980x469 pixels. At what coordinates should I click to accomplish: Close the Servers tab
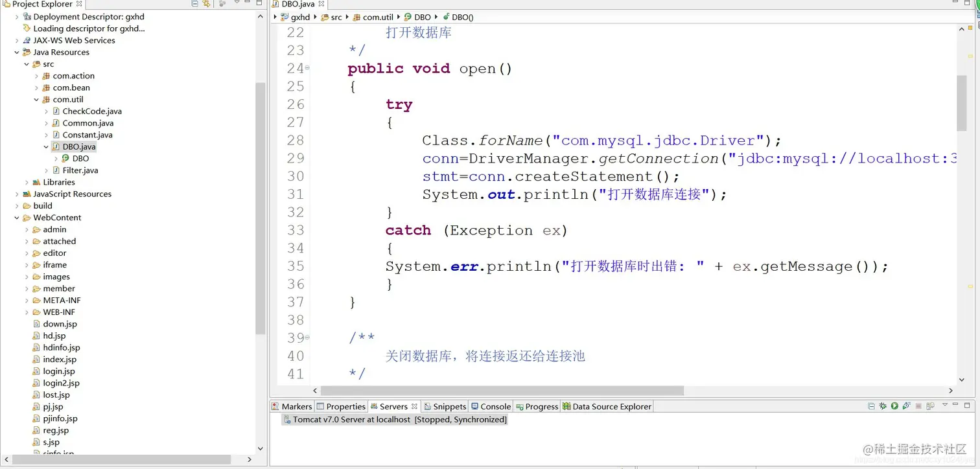(415, 406)
